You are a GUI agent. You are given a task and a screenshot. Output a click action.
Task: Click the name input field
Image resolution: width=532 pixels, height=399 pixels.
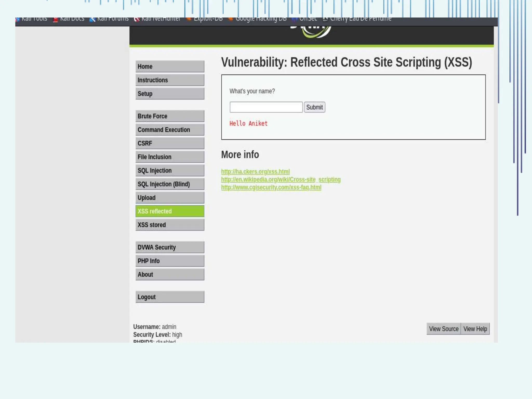[266, 107]
